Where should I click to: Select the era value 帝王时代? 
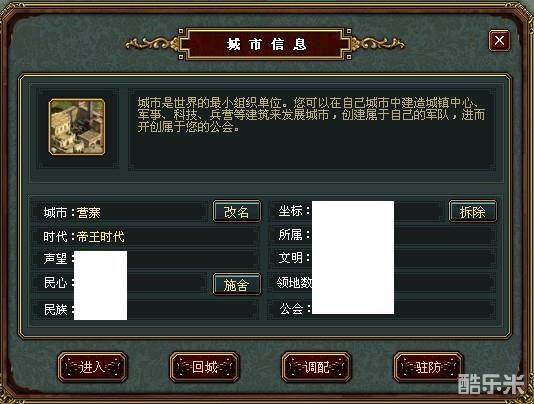(101, 236)
